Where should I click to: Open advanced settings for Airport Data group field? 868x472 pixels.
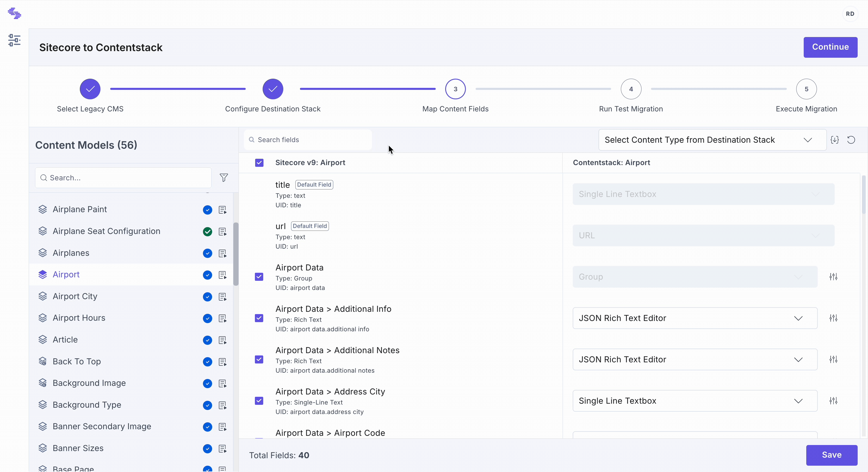[x=833, y=277]
